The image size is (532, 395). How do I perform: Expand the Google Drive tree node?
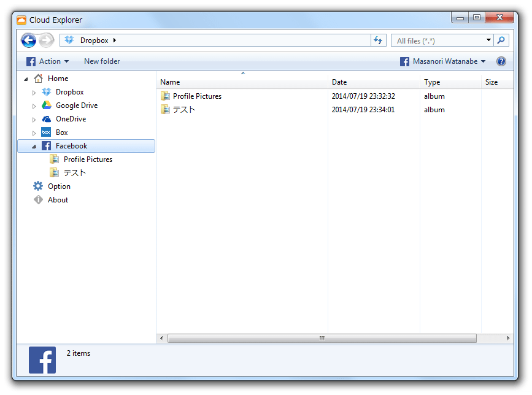point(34,106)
